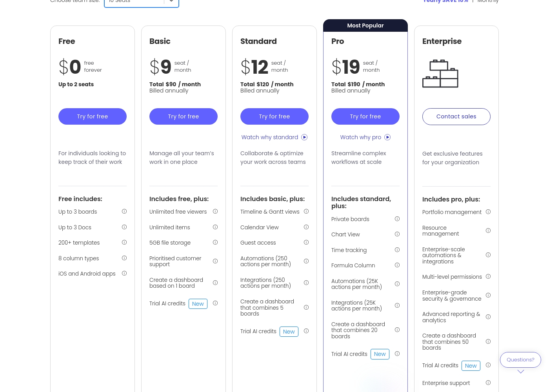
Task: Open info icon for Time tracking
Action: click(397, 250)
